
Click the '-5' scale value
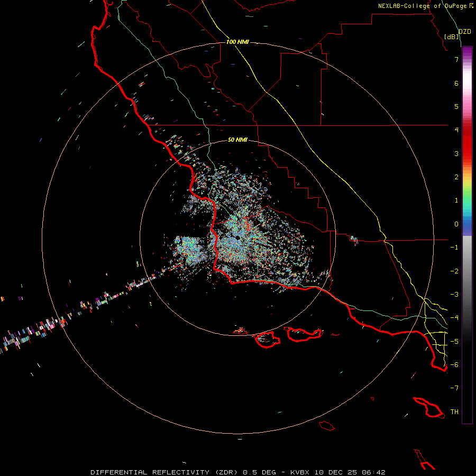click(454, 342)
